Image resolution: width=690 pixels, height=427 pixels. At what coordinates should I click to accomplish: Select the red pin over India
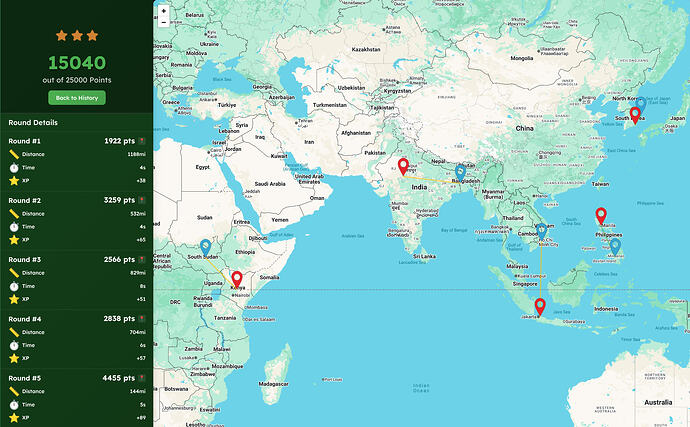pyautogui.click(x=403, y=167)
